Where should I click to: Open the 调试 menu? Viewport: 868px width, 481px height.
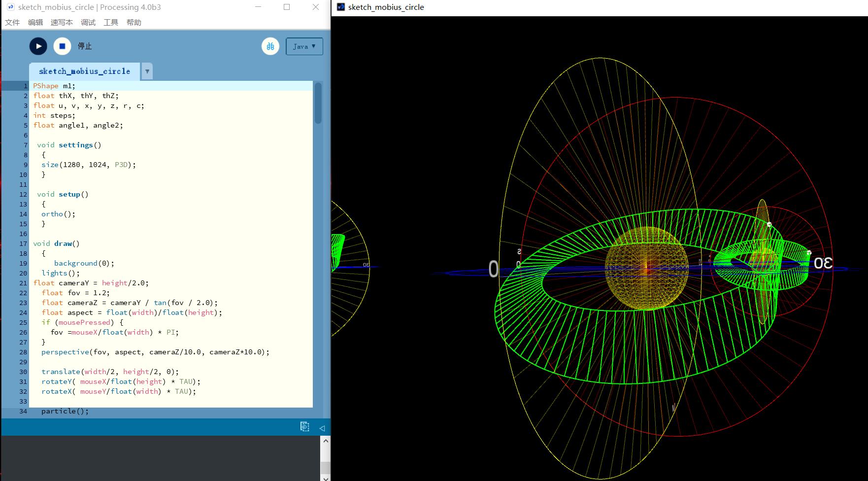88,23
